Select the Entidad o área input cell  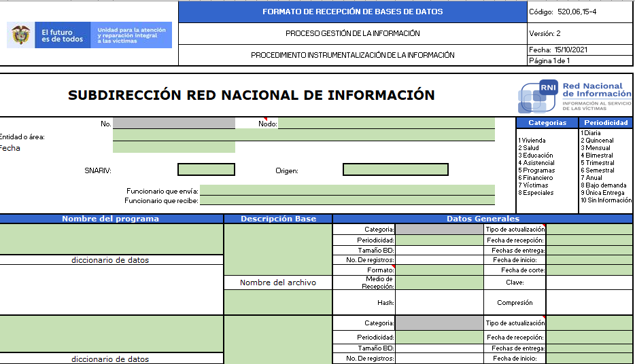coord(304,136)
